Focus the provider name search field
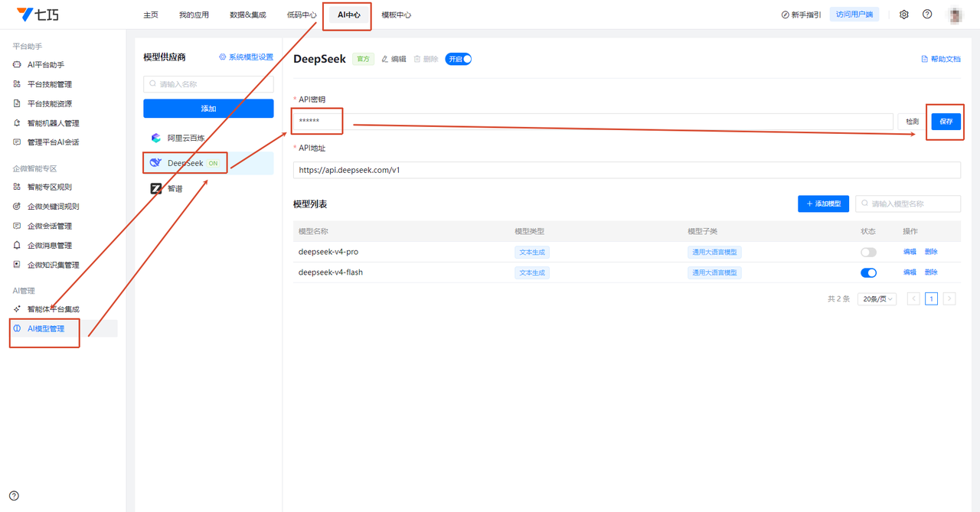 tap(208, 84)
